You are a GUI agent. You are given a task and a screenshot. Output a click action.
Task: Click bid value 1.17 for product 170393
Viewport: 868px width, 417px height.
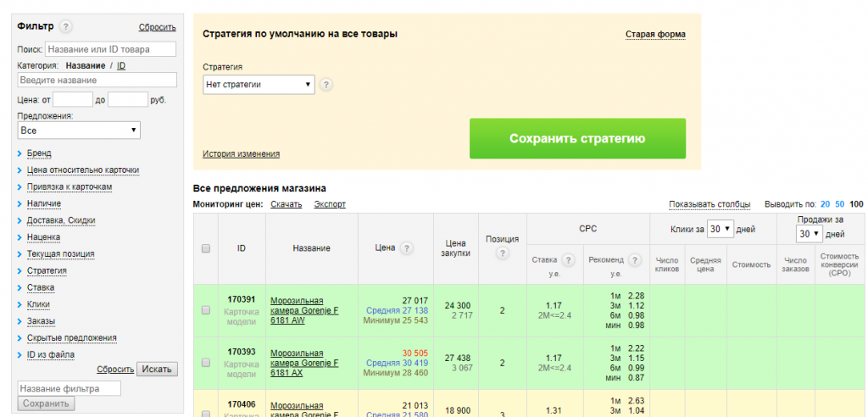(554, 358)
